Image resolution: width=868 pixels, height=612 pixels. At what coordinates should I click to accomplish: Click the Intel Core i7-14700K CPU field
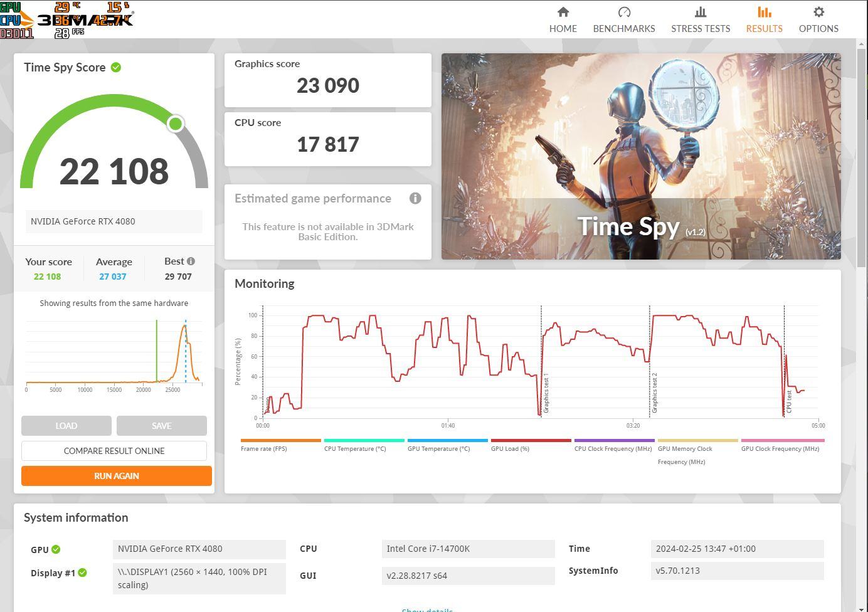pos(468,549)
